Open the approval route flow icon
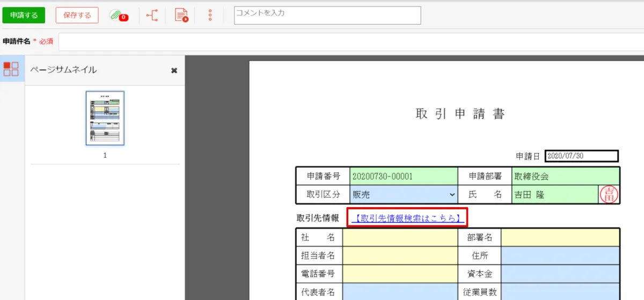 152,16
